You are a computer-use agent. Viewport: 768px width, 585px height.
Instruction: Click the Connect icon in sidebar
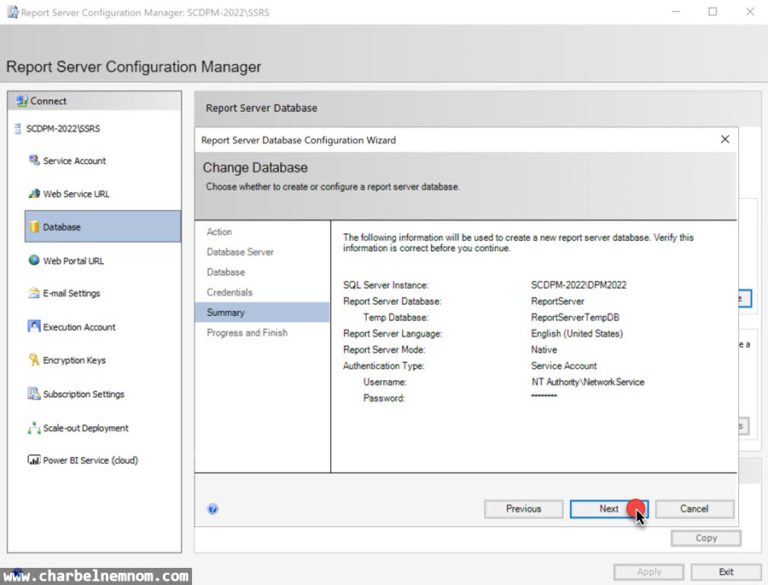(22, 101)
